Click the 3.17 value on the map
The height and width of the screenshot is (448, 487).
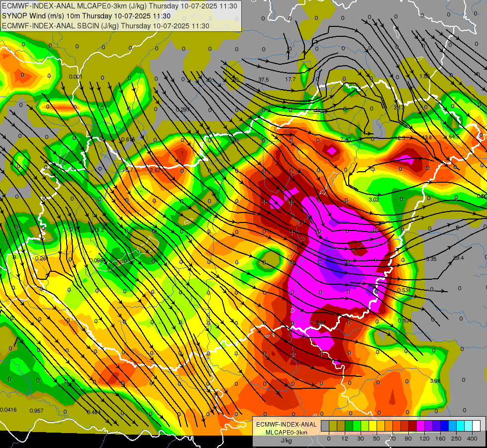click(x=398, y=108)
